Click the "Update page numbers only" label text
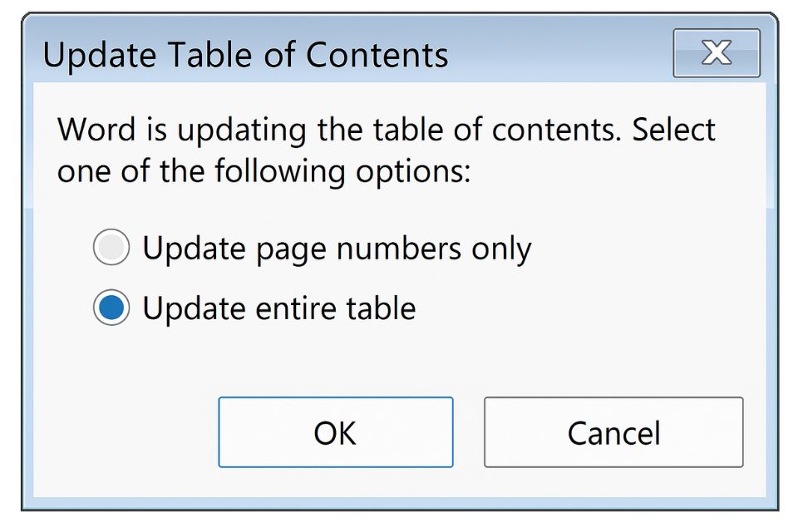Image resolution: width=798 pixels, height=532 pixels. click(337, 248)
